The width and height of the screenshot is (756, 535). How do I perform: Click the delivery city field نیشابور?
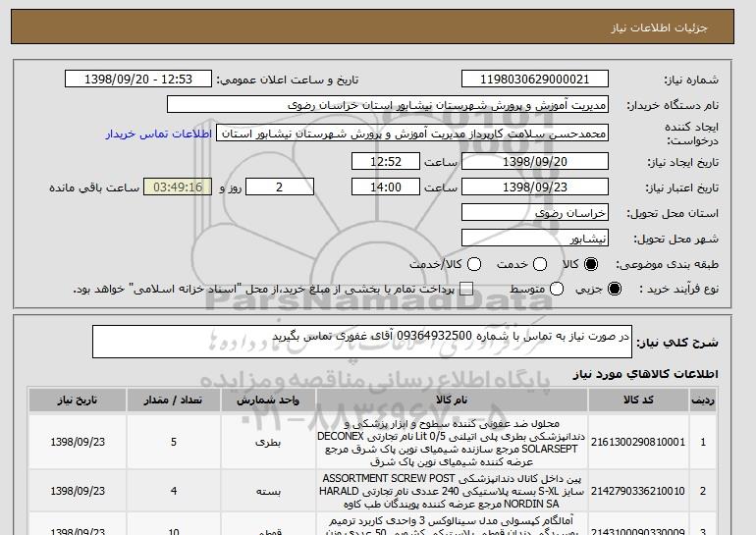click(535, 239)
